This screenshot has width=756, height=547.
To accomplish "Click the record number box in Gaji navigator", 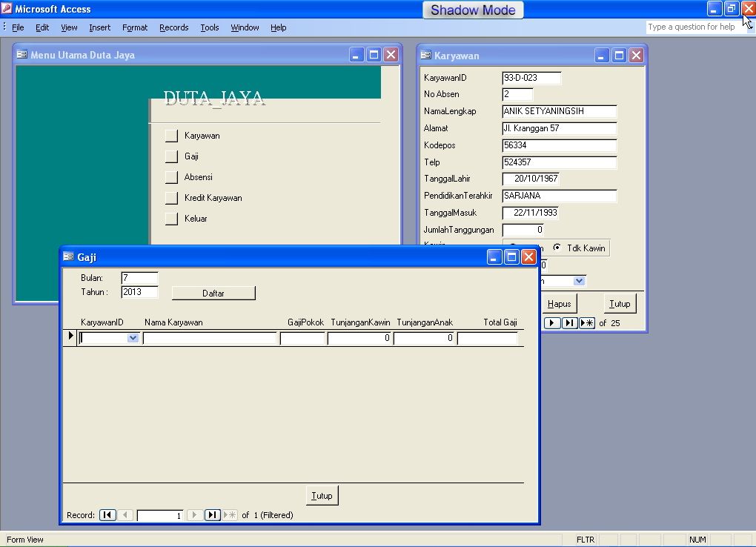I will pos(159,515).
